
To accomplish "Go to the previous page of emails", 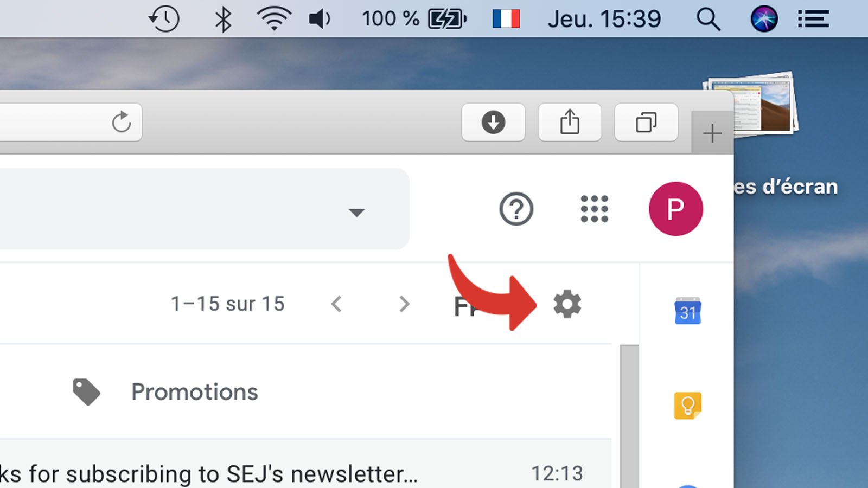I will pyautogui.click(x=336, y=304).
